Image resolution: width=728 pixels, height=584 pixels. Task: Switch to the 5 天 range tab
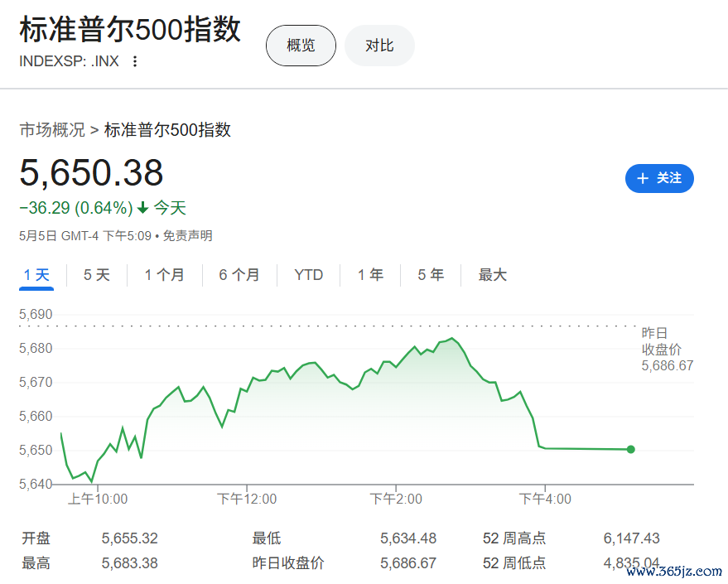(97, 275)
